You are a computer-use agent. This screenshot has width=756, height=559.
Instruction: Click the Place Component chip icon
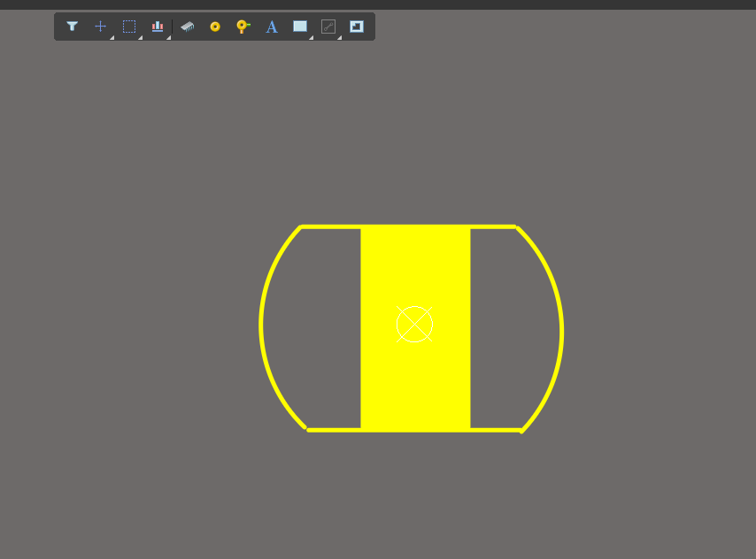click(188, 27)
